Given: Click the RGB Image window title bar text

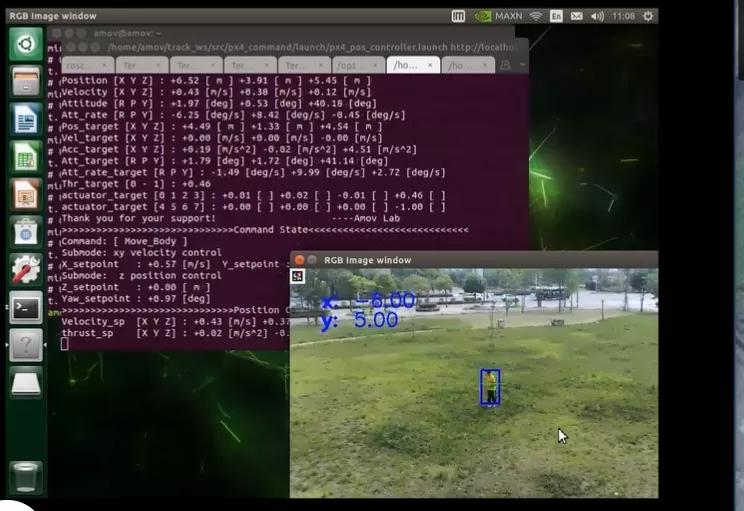Looking at the screenshot, I should [367, 260].
